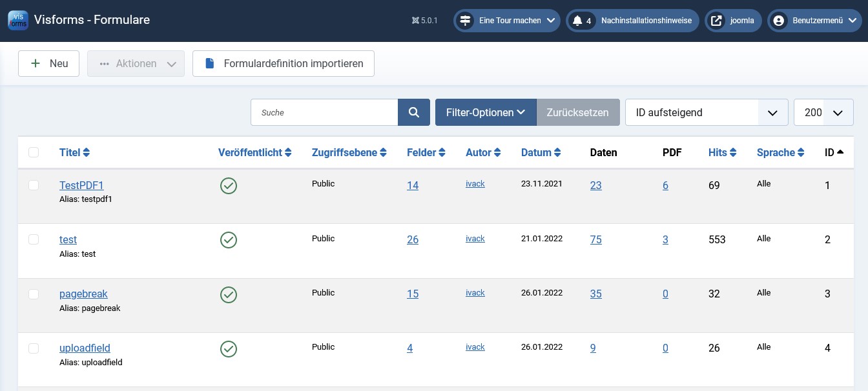Click the Joomla version 5.0.1 icon
The image size is (868, 391).
click(415, 21)
